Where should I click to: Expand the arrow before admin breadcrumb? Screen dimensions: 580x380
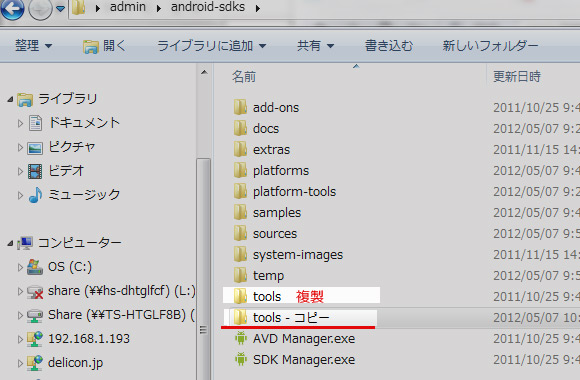click(x=98, y=8)
